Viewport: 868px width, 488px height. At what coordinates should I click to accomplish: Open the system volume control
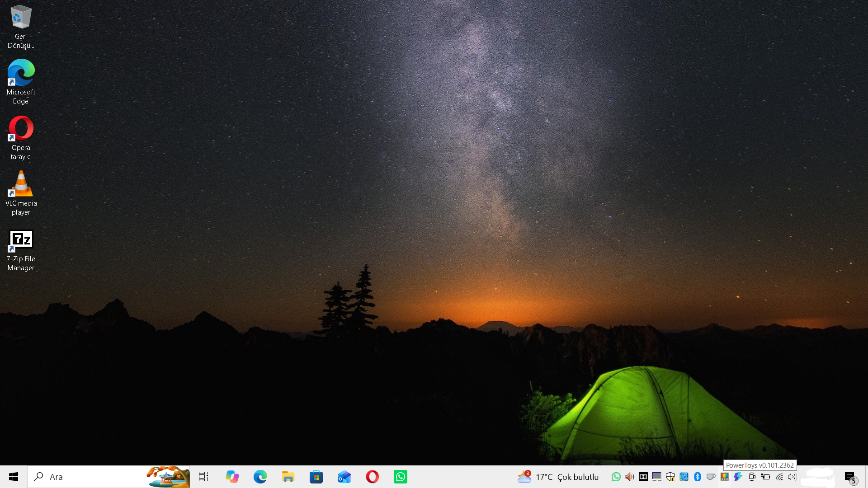click(792, 477)
